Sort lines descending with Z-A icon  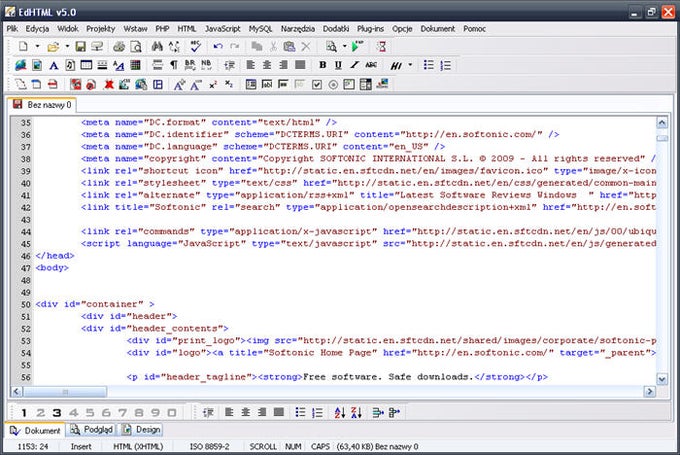tap(356, 412)
